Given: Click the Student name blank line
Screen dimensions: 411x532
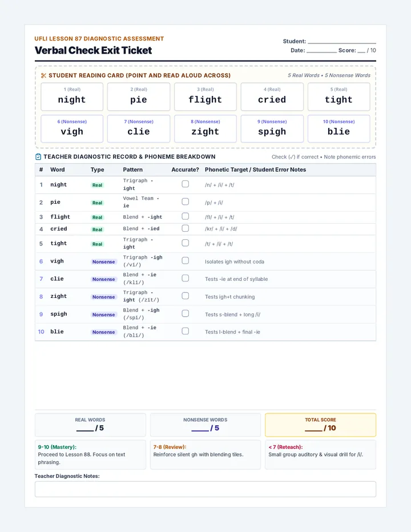Looking at the screenshot, I should [x=342, y=41].
